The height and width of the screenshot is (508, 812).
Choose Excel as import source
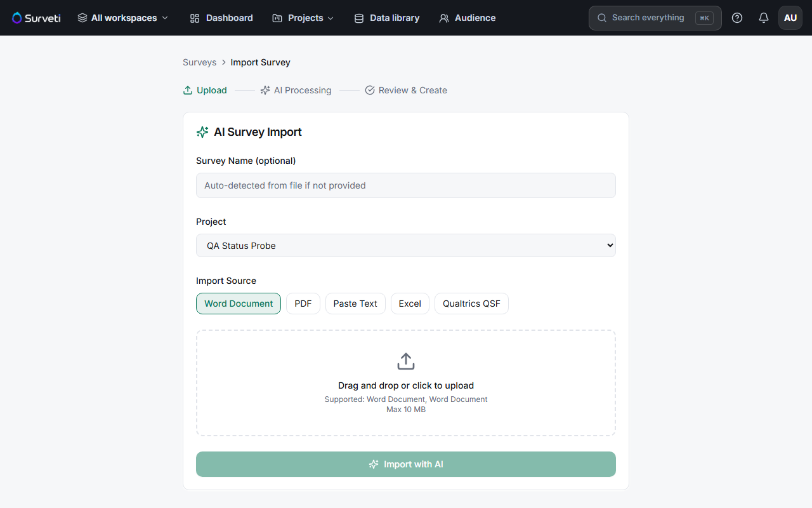(x=410, y=304)
